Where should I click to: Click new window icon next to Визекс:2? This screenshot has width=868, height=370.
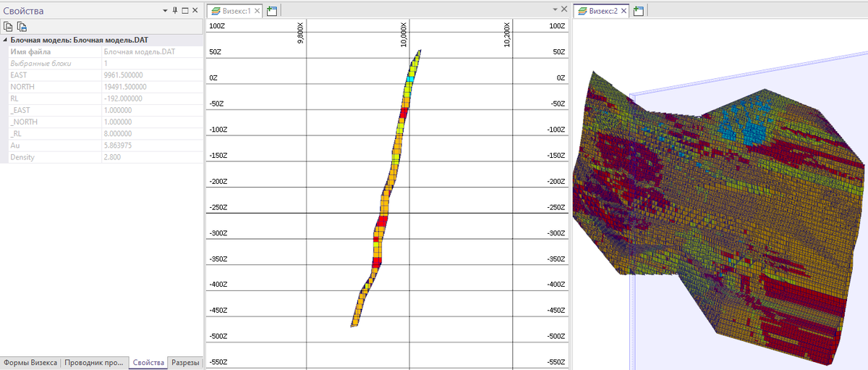tap(639, 11)
